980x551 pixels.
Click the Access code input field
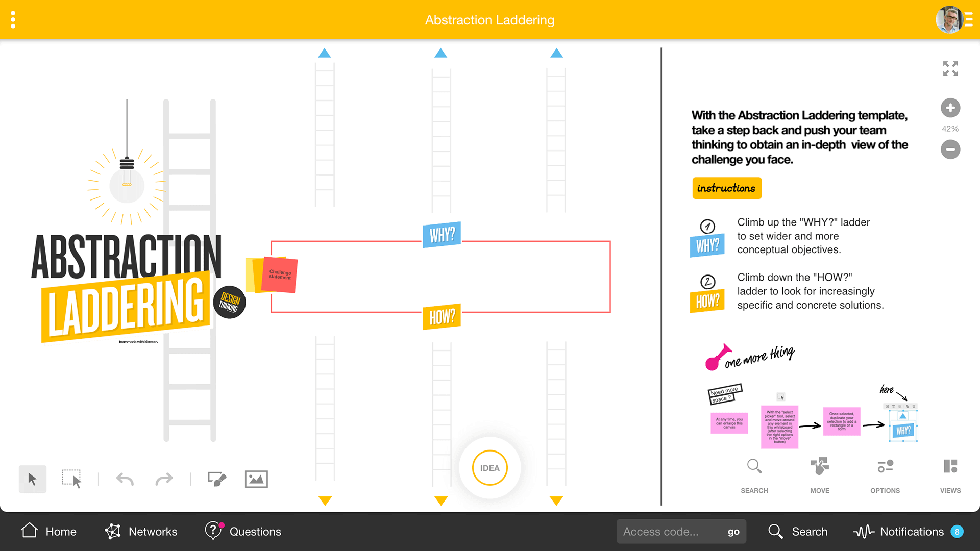tap(669, 531)
